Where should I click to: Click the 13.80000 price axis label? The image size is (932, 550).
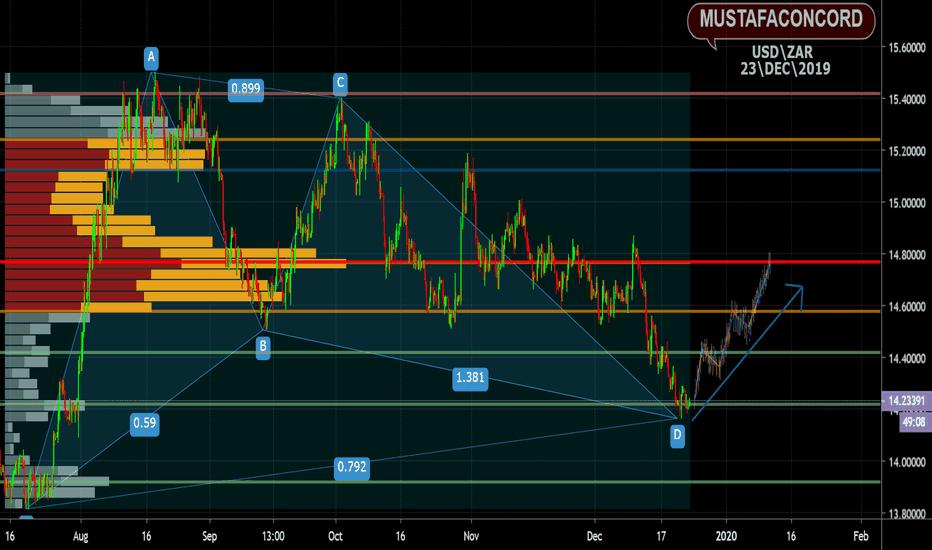pos(906,514)
